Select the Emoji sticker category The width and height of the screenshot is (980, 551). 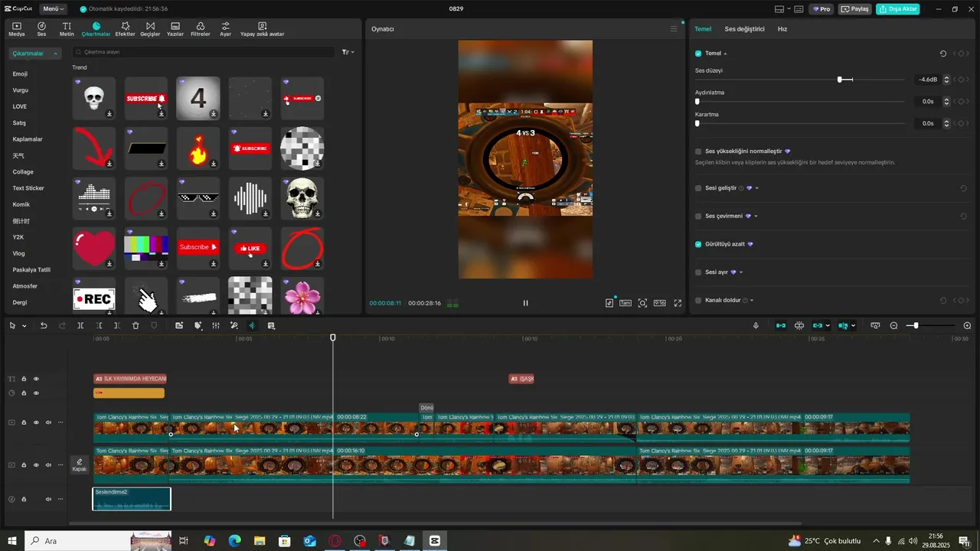click(x=21, y=74)
